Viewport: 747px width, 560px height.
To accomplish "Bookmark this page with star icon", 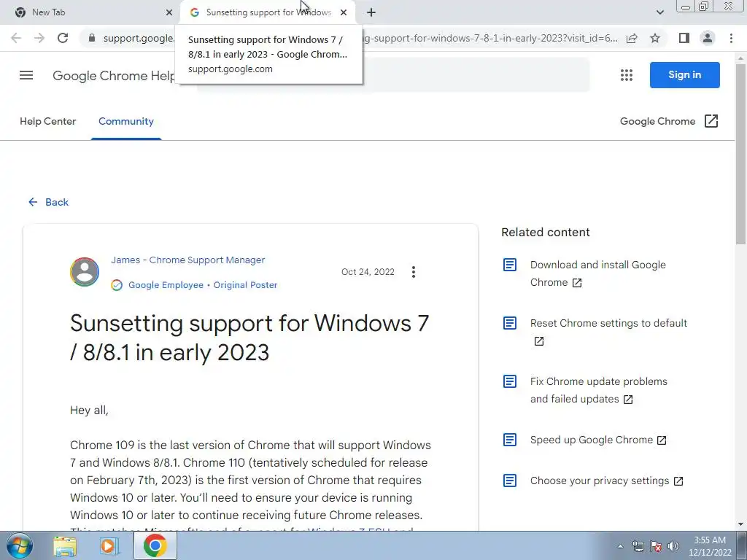I will pos(655,38).
